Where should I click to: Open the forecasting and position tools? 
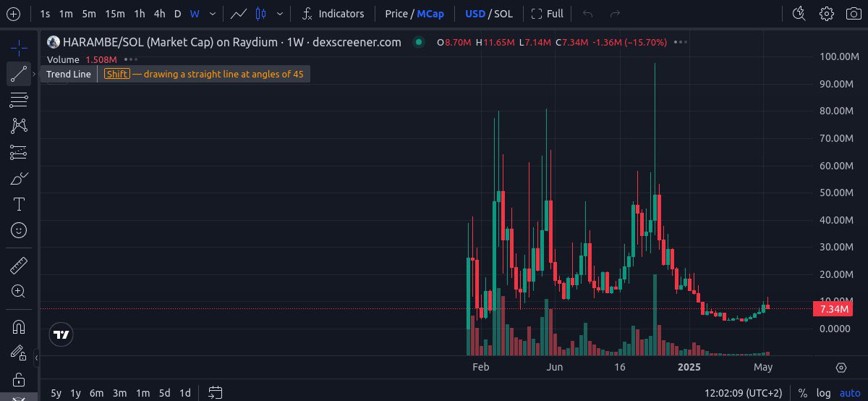click(19, 152)
